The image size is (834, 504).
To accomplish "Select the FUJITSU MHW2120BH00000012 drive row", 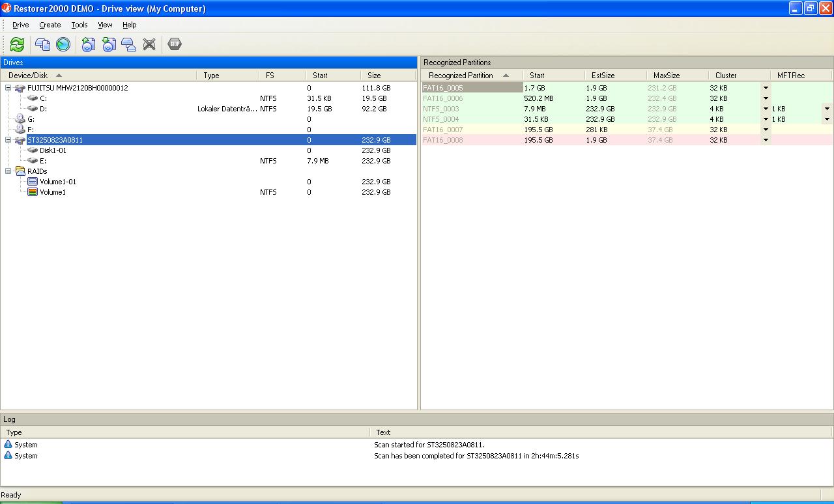I will (x=208, y=88).
